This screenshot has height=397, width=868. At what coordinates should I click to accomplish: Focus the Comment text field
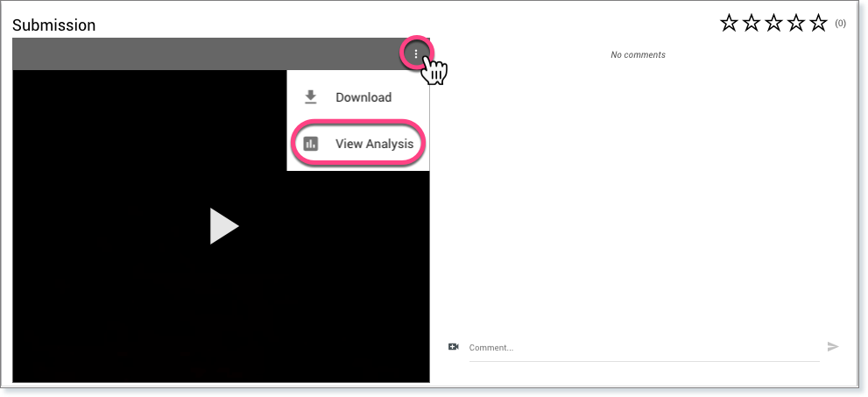click(644, 348)
